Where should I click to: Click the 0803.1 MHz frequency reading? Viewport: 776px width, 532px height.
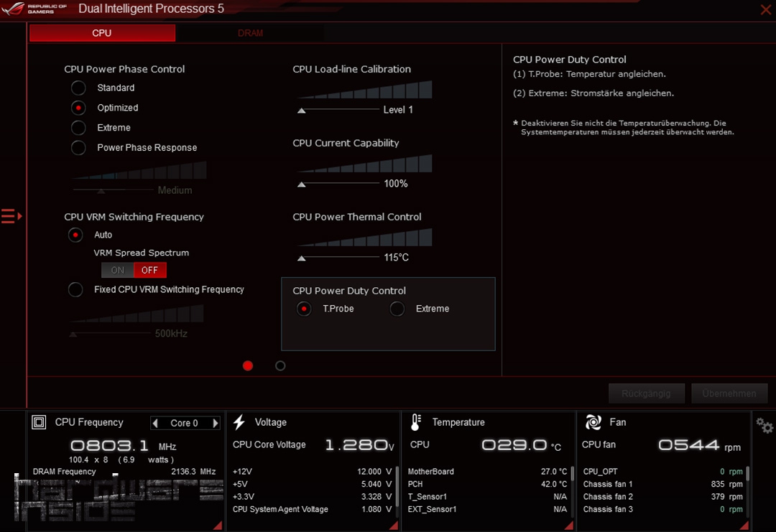click(124, 446)
